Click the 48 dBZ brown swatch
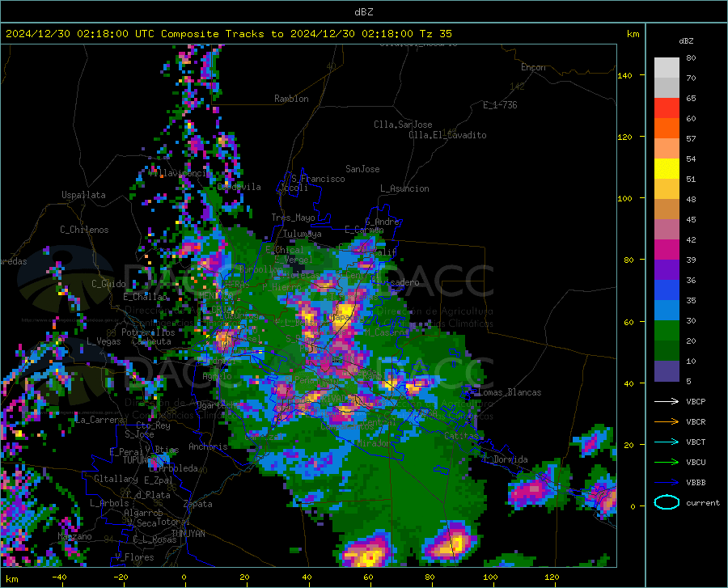 tap(667, 209)
